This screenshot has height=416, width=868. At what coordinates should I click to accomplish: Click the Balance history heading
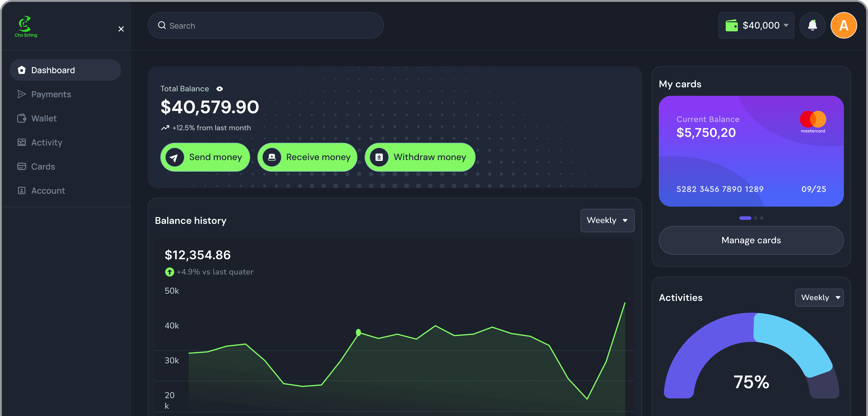point(191,221)
